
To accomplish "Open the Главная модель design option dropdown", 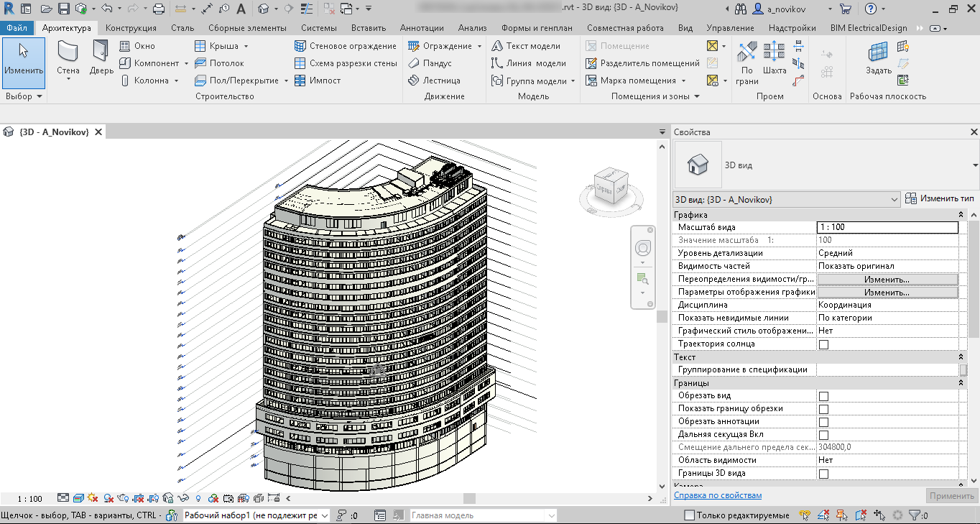I will (x=484, y=515).
